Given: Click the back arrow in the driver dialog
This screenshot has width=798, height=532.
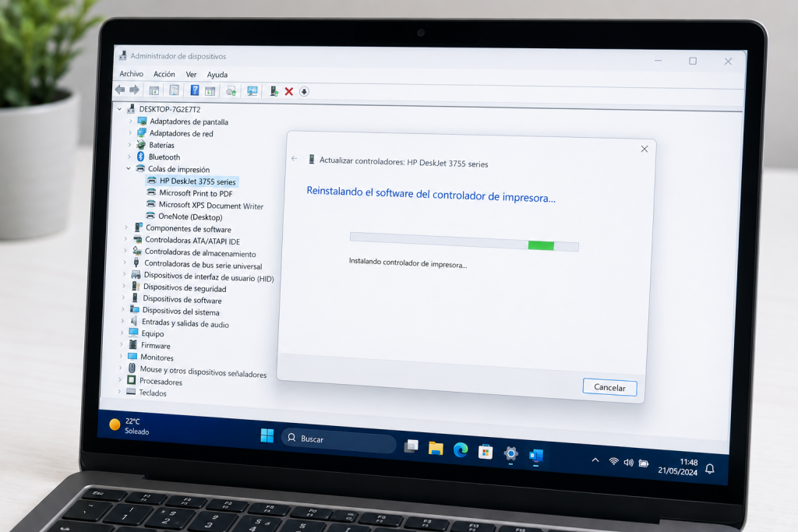Looking at the screenshot, I should tap(294, 159).
